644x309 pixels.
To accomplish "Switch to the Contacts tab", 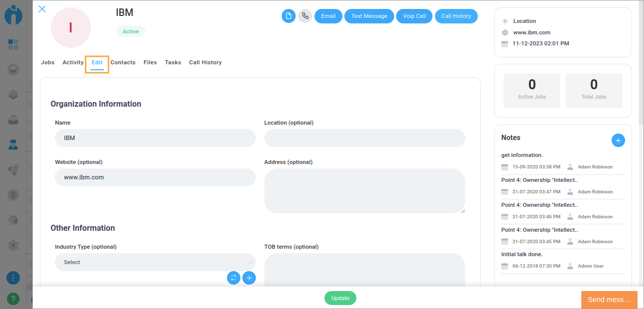I will point(123,62).
